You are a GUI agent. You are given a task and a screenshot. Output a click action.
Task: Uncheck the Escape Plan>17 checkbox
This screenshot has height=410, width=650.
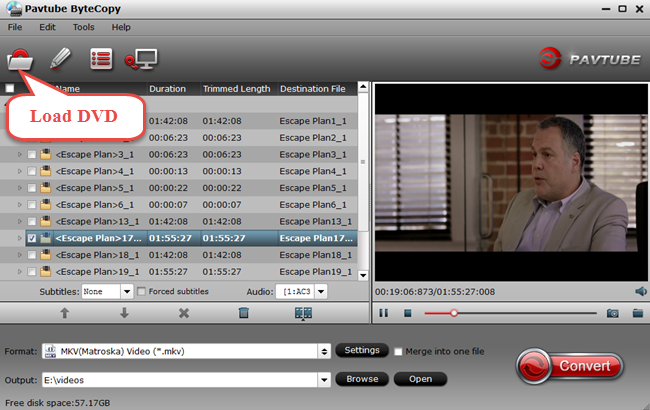[32, 238]
